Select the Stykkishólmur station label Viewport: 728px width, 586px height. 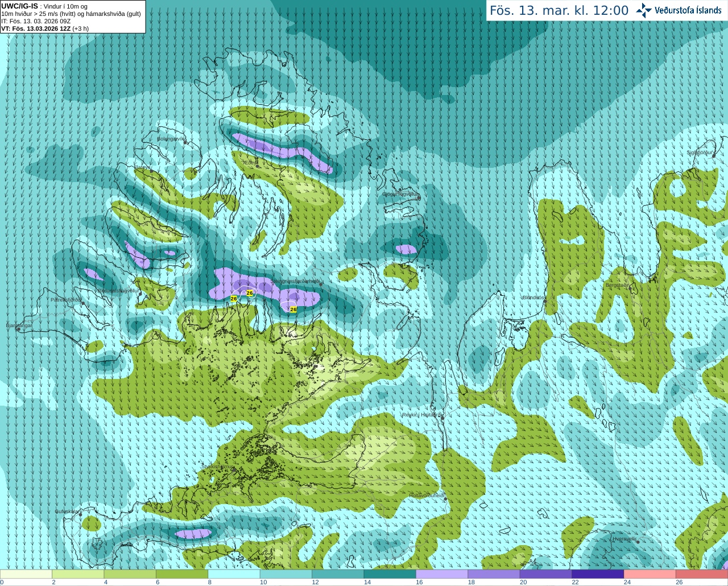pos(217,467)
